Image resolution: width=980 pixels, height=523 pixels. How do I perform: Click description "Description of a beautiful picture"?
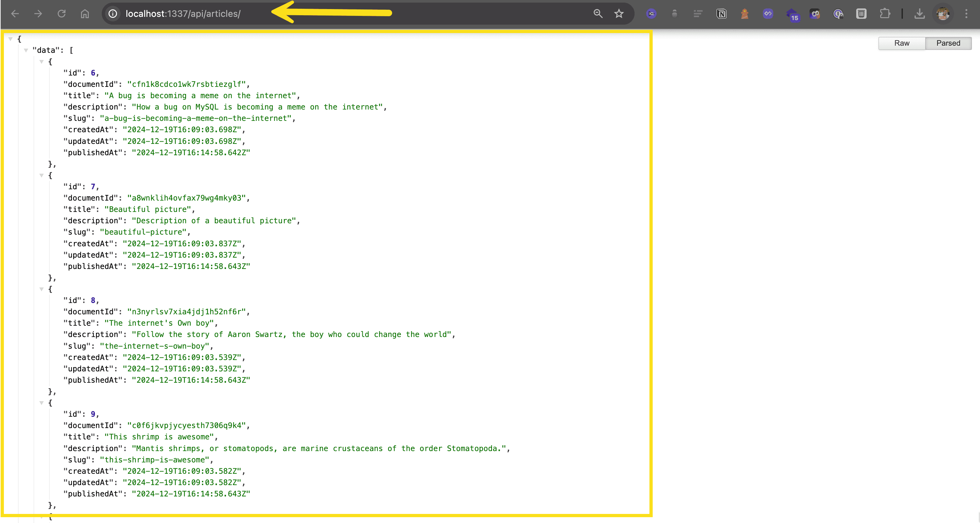214,221
